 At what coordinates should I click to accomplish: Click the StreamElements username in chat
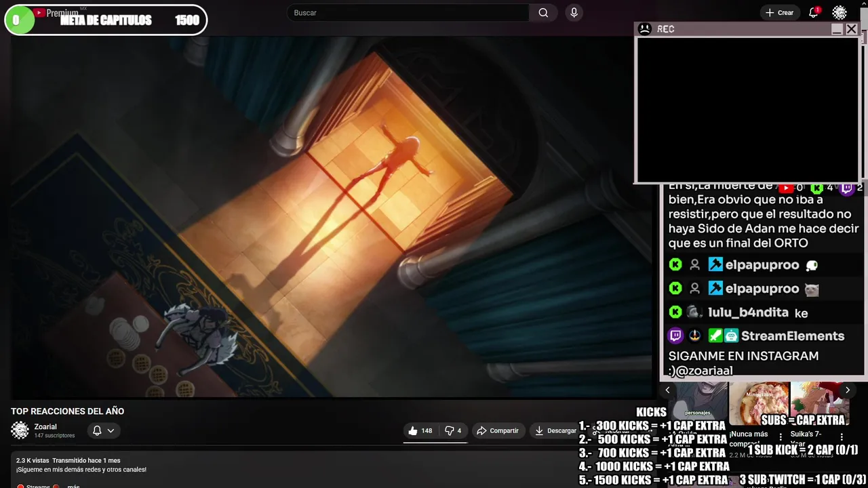793,335
